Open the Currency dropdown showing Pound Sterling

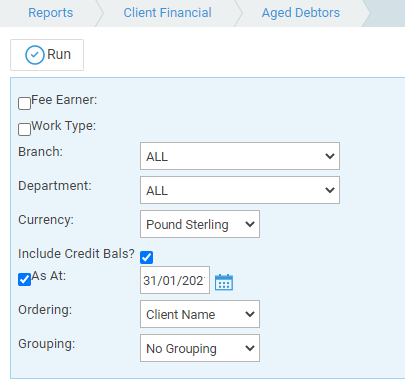tap(200, 224)
